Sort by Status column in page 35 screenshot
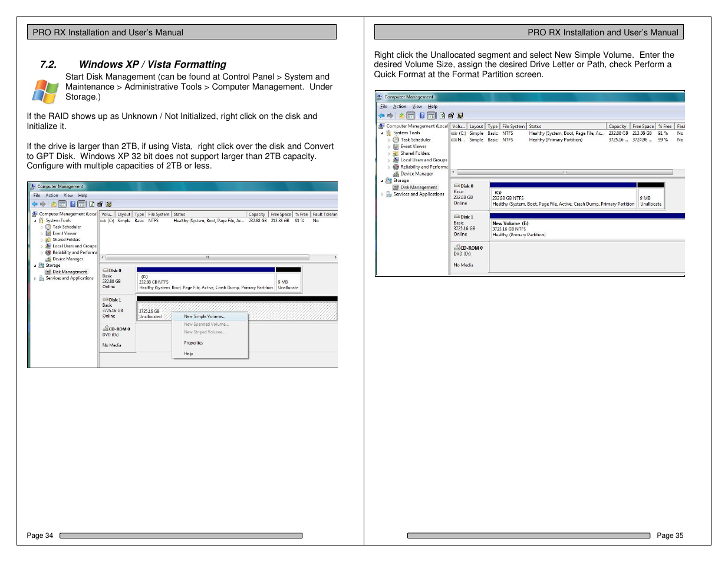This screenshot has width=728, height=562. coord(566,126)
